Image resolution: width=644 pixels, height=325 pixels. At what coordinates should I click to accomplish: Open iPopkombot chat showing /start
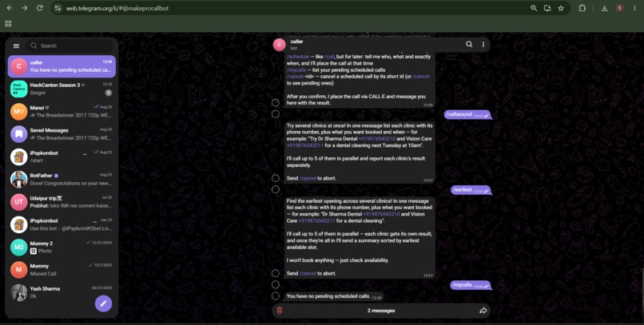point(62,157)
